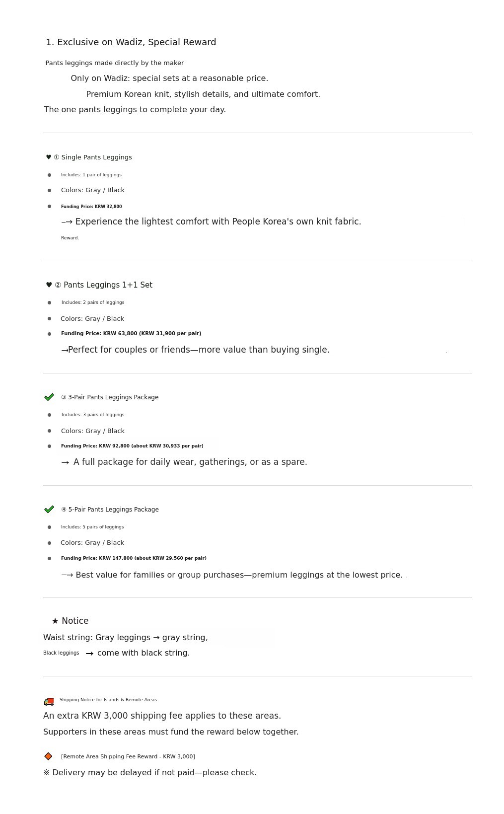Click the heart icon beside Pants Leggings 1+1 Set

pyautogui.click(x=49, y=285)
